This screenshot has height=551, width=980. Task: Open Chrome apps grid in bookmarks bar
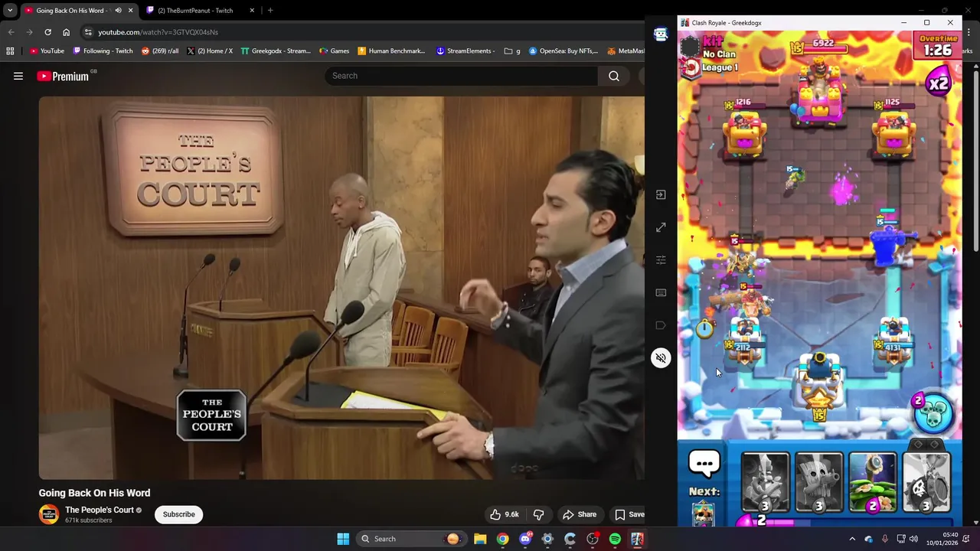[x=10, y=51]
